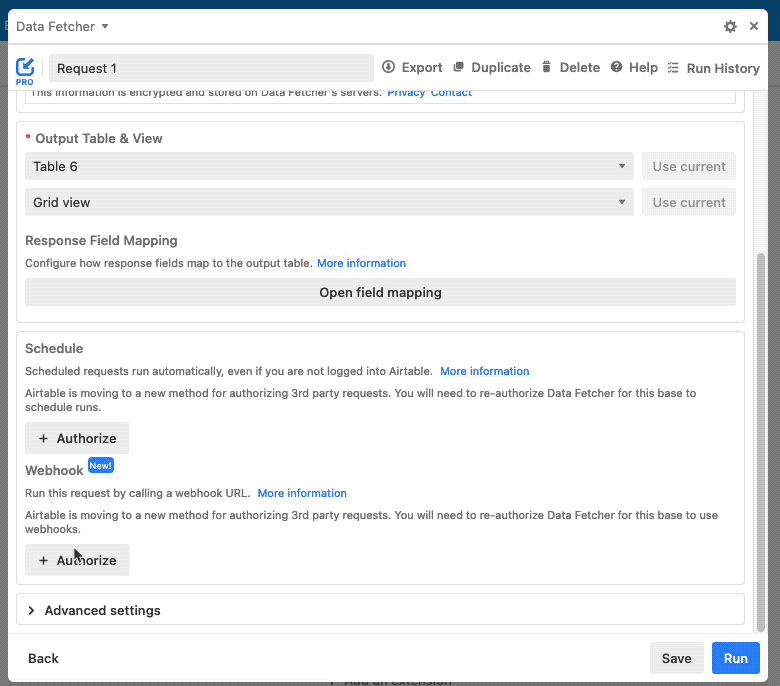Open the Data Fetcher settings gear
Viewport: 780px width, 686px height.
(730, 26)
